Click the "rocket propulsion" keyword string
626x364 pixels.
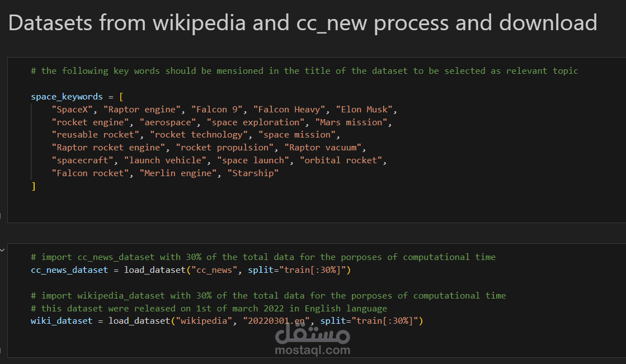click(x=224, y=147)
